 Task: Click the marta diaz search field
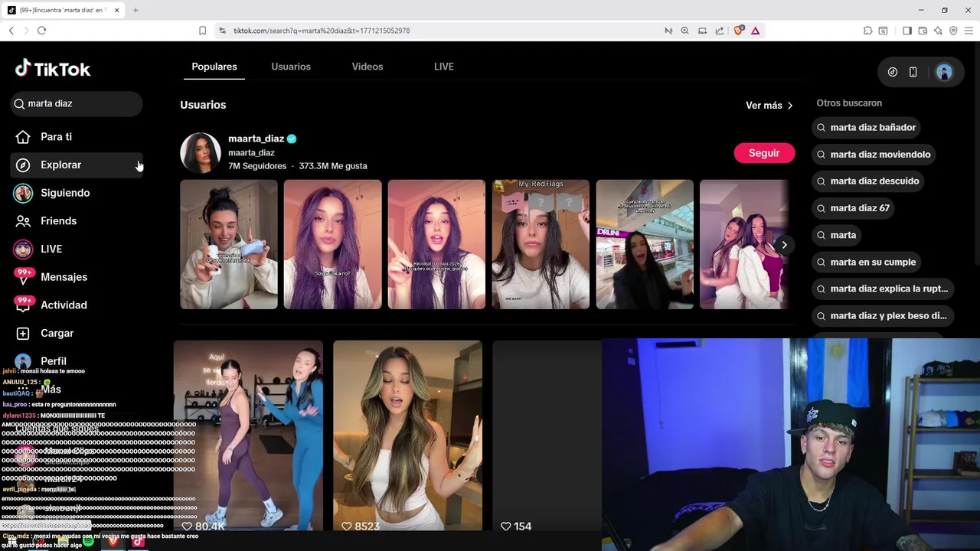[77, 103]
